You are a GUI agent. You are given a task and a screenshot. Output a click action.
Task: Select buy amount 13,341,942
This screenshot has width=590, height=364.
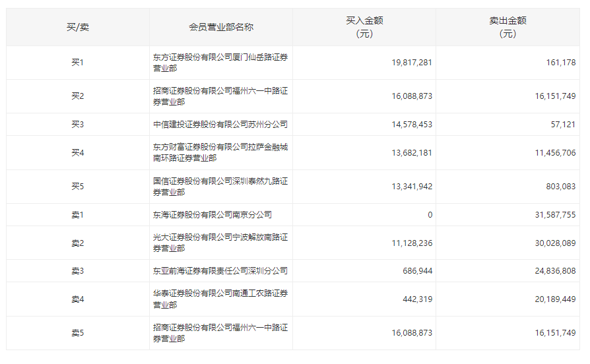(x=412, y=187)
